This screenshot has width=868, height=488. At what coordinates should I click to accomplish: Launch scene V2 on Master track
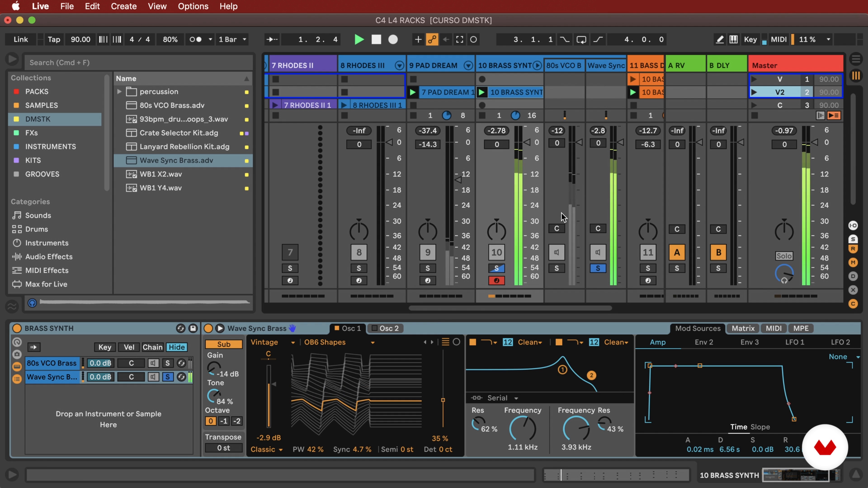pos(754,92)
